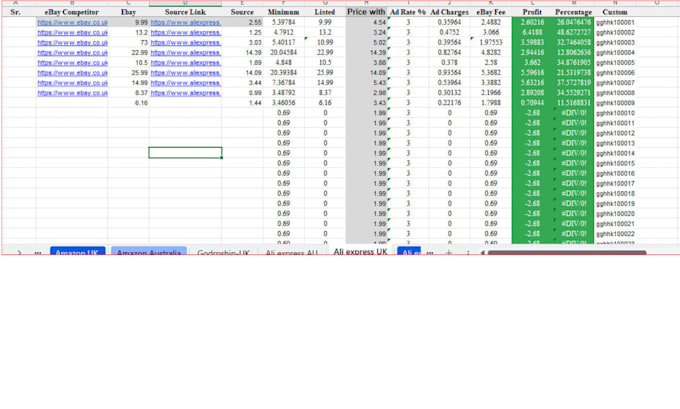Open the cut-off blue sheet tab after Ali express UK
Screen dimensions: 680x409
click(x=409, y=252)
